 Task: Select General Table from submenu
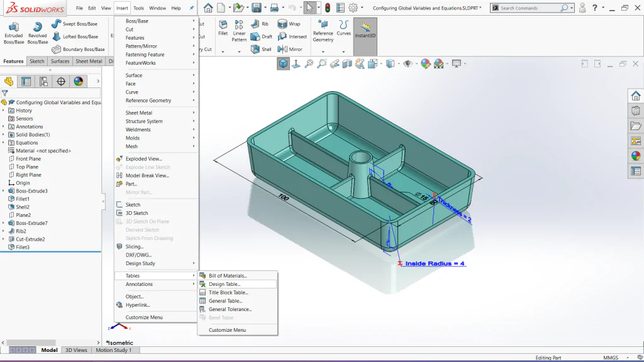tap(237, 301)
